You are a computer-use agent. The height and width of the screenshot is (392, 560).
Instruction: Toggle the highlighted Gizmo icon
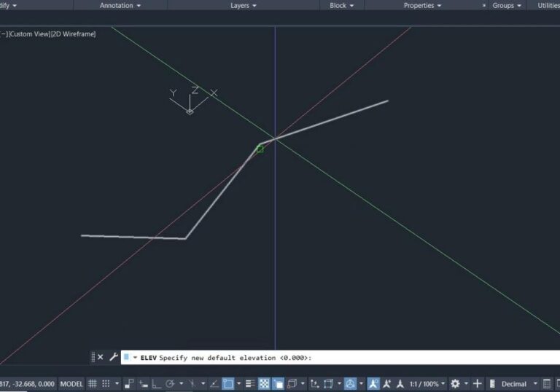pos(350,384)
